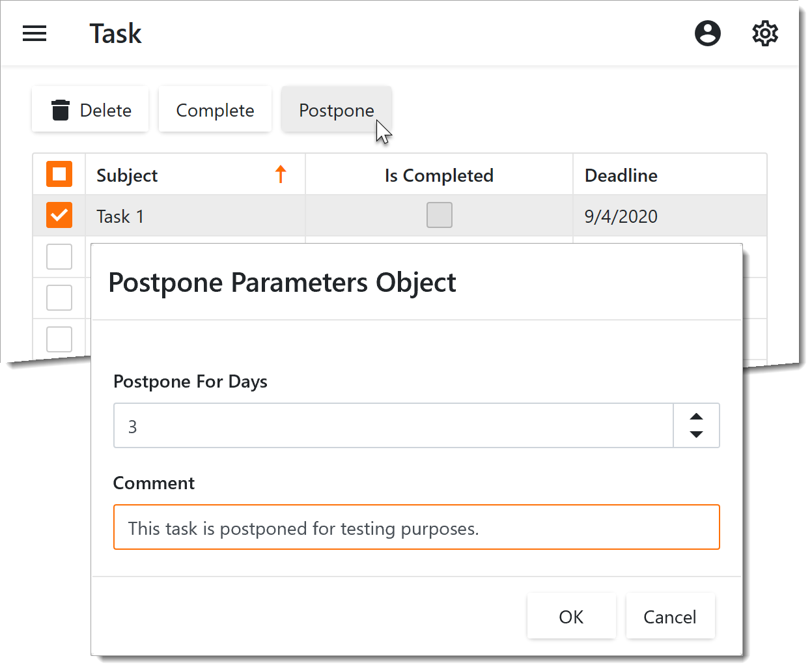Open the user account profile icon

tap(707, 33)
